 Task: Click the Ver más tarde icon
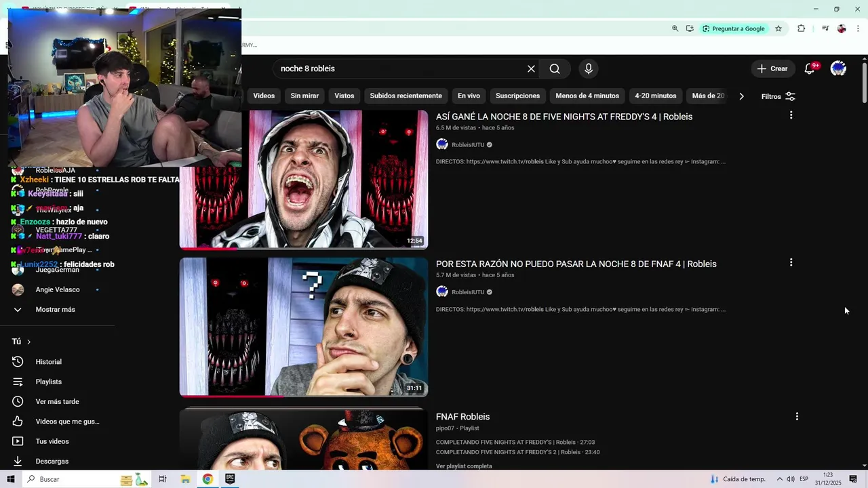point(18,401)
